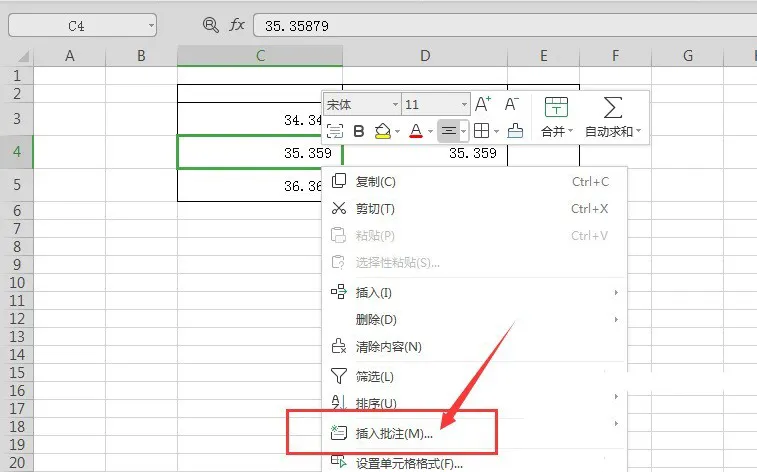Select column C header
Image resolution: width=757 pixels, height=472 pixels.
click(260, 56)
